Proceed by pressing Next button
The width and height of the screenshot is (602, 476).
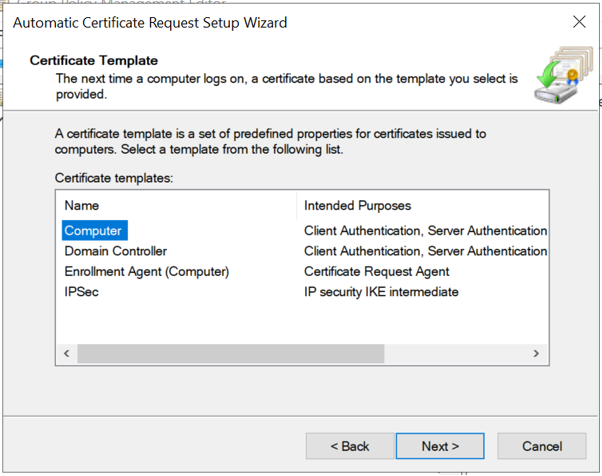[440, 446]
